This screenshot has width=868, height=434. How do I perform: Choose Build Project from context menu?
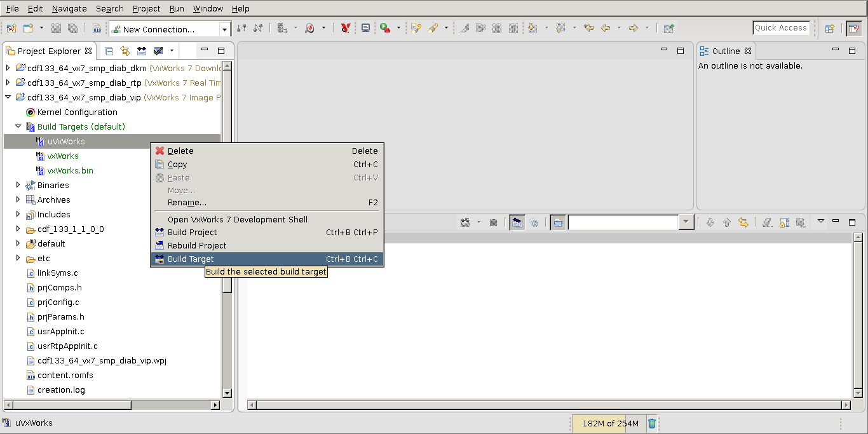click(267, 232)
